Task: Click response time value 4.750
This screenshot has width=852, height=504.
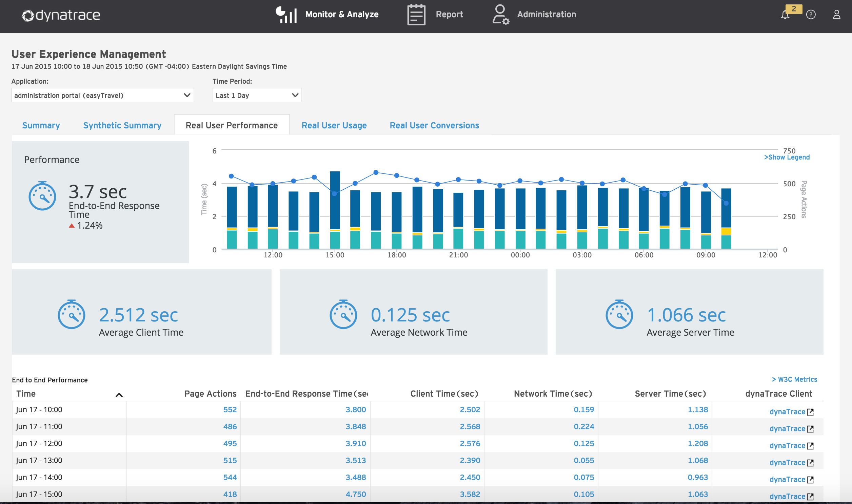Action: (356, 495)
